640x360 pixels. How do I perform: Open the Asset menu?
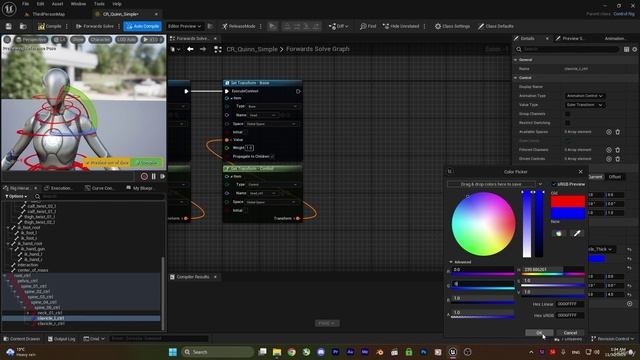point(58,4)
